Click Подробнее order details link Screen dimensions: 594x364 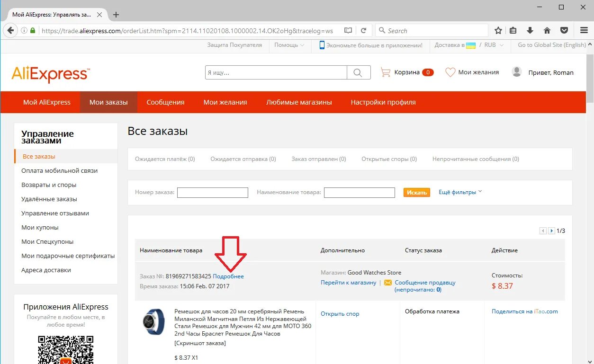228,276
